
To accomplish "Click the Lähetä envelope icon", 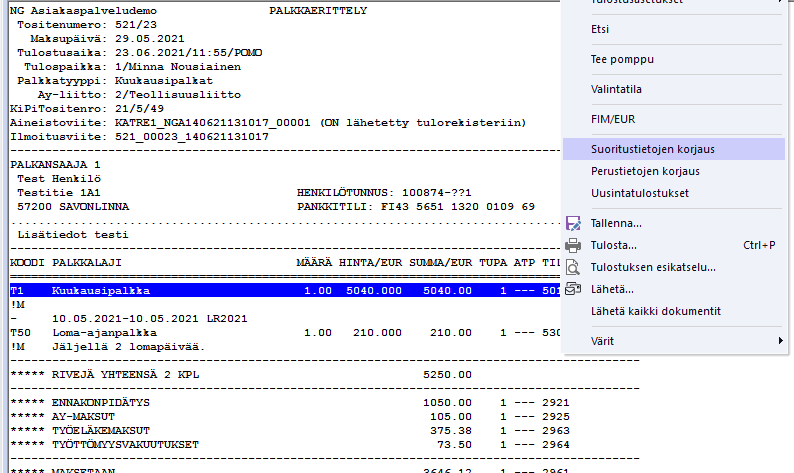I will pos(573,289).
